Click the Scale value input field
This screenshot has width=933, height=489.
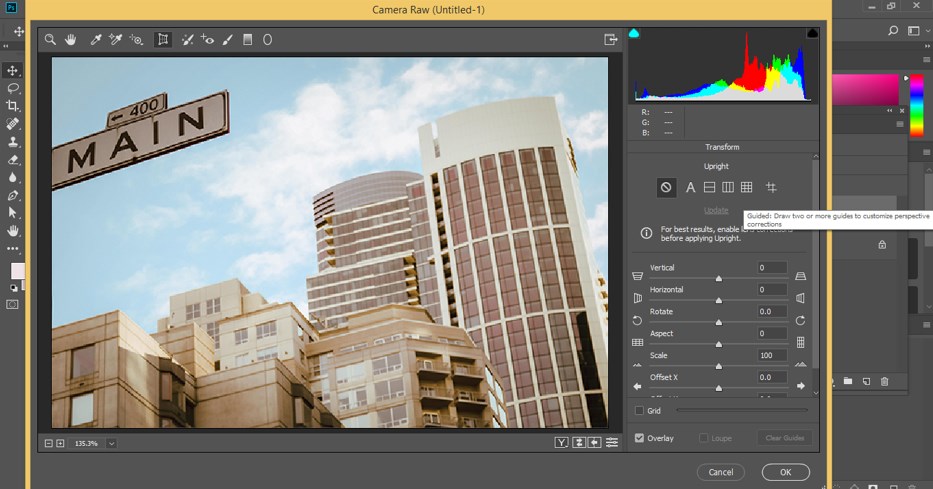point(771,355)
